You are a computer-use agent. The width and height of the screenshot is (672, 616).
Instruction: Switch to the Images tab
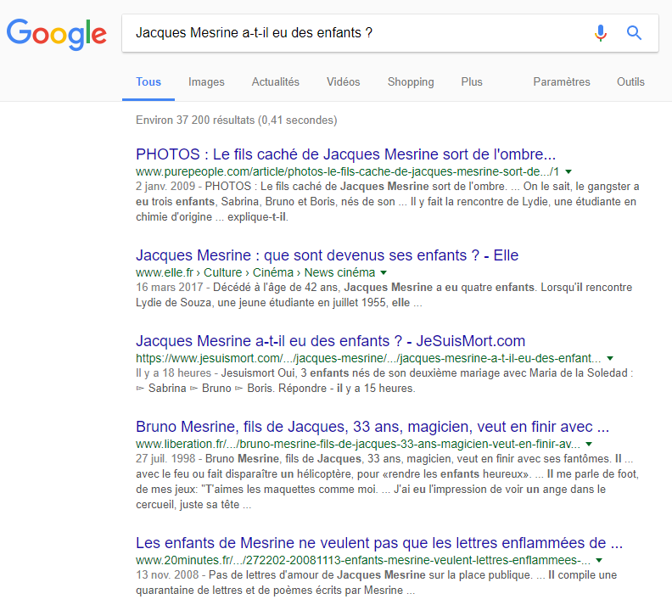206,82
